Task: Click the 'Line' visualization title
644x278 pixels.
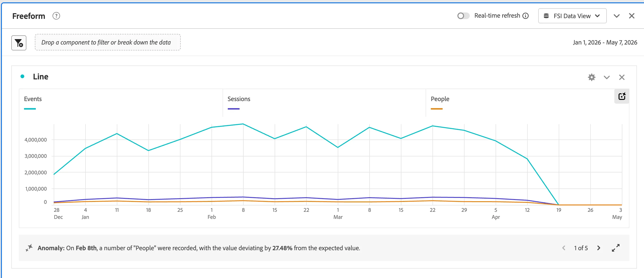Action: (x=41, y=77)
